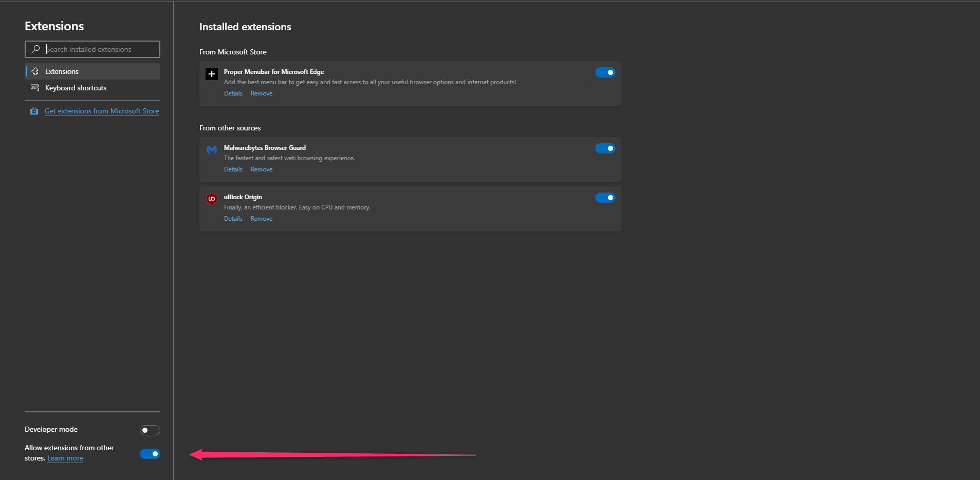
Task: View Details for Proper Menubar extension
Action: pos(233,93)
